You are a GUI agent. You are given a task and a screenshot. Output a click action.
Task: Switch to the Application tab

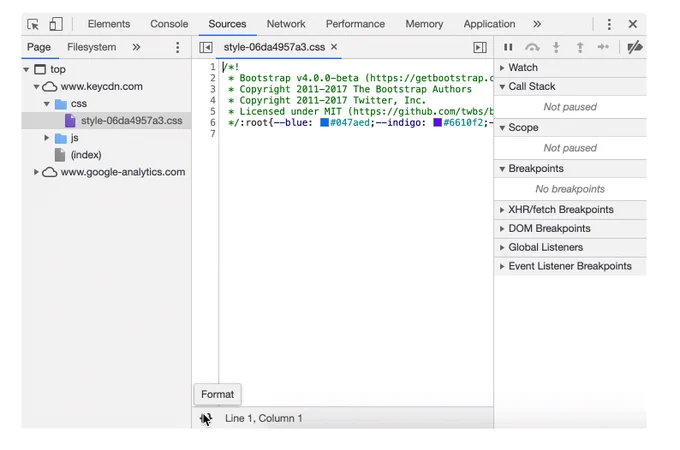point(489,24)
